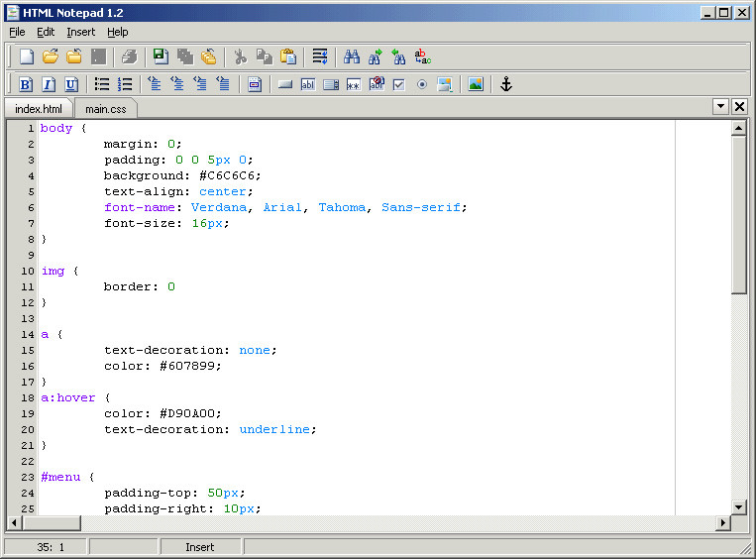Click the first Open folder icon

tap(51, 56)
